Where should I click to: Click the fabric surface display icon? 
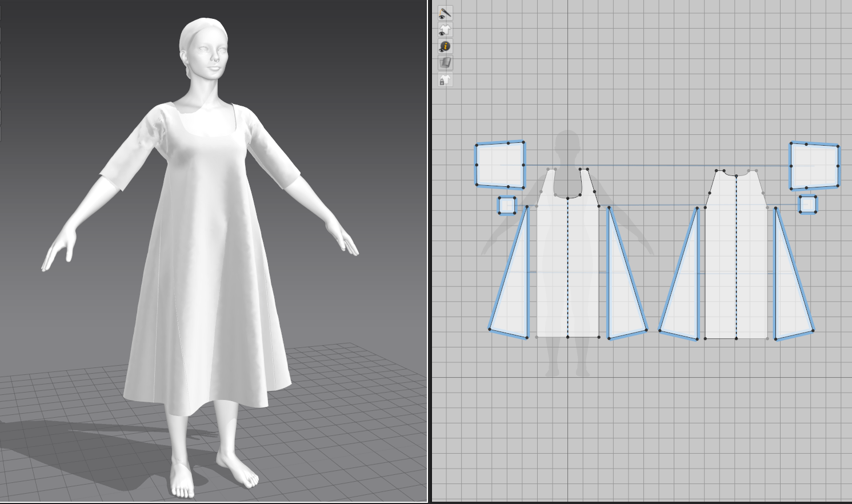[445, 63]
